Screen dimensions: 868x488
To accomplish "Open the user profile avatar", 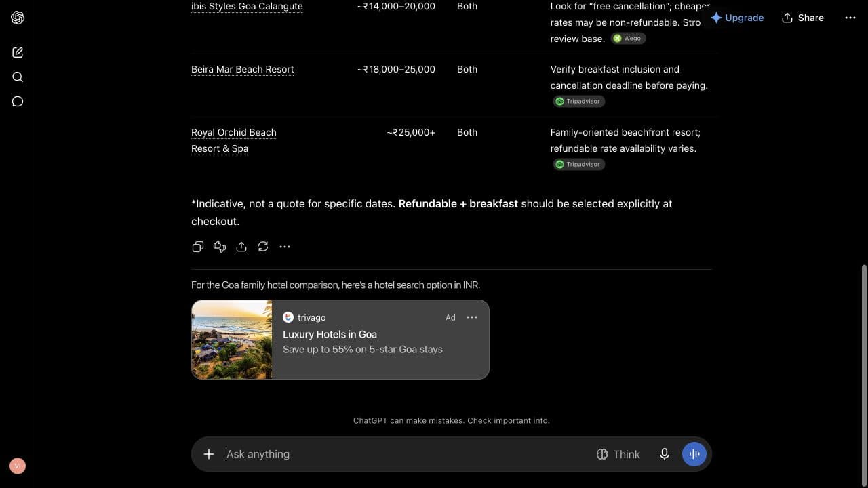I will click(18, 466).
